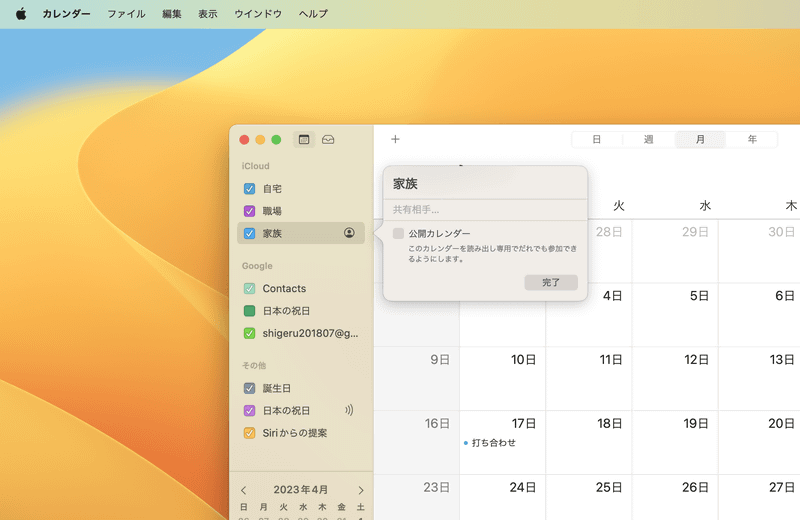Select the 職場 calendar name
800x520 pixels.
(272, 211)
